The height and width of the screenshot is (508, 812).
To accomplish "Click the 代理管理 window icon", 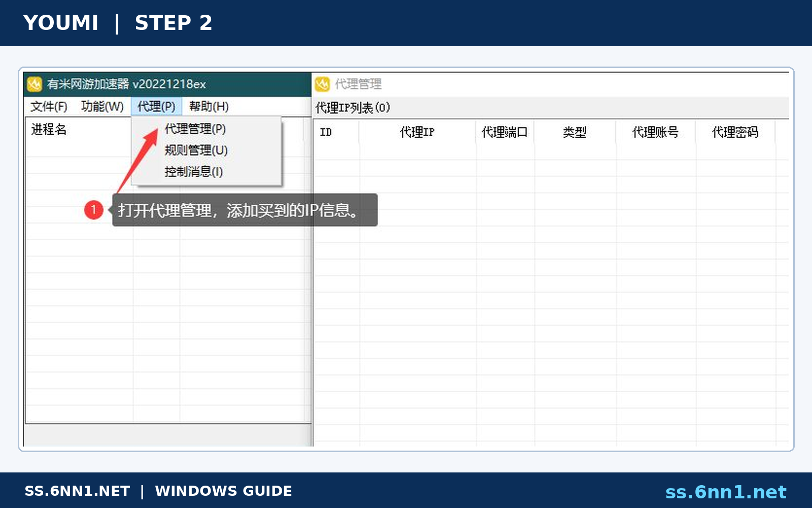I will 322,84.
